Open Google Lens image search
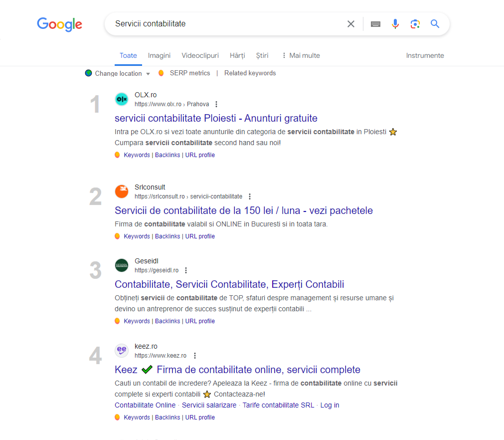 click(415, 23)
